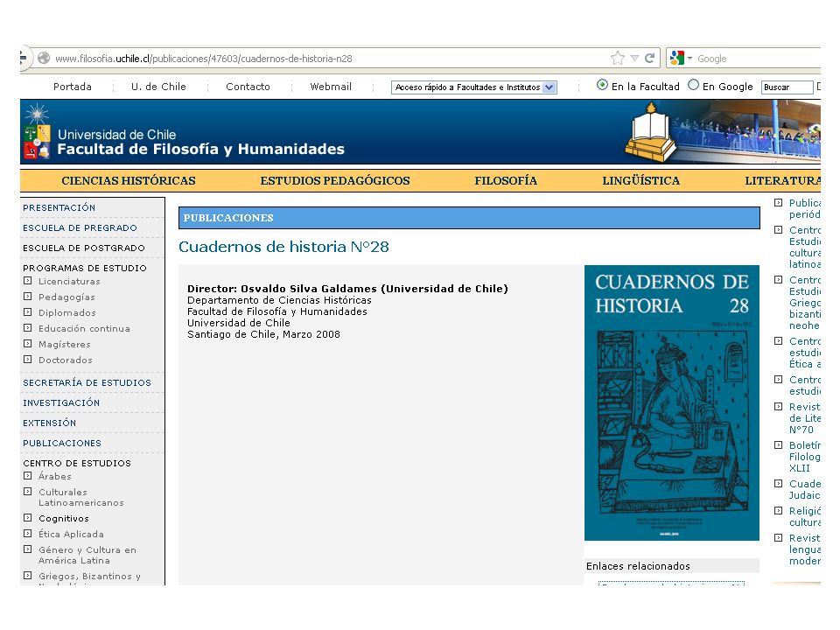The height and width of the screenshot is (630, 840).
Task: Select the 'En la Facultad' radio button
Action: pos(602,85)
